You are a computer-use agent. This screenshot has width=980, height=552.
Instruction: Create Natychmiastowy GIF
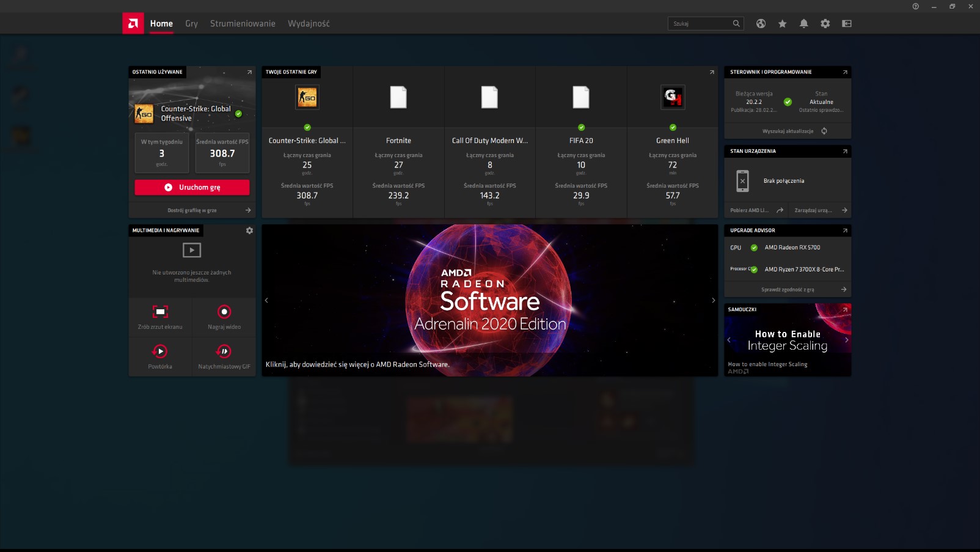click(x=224, y=356)
